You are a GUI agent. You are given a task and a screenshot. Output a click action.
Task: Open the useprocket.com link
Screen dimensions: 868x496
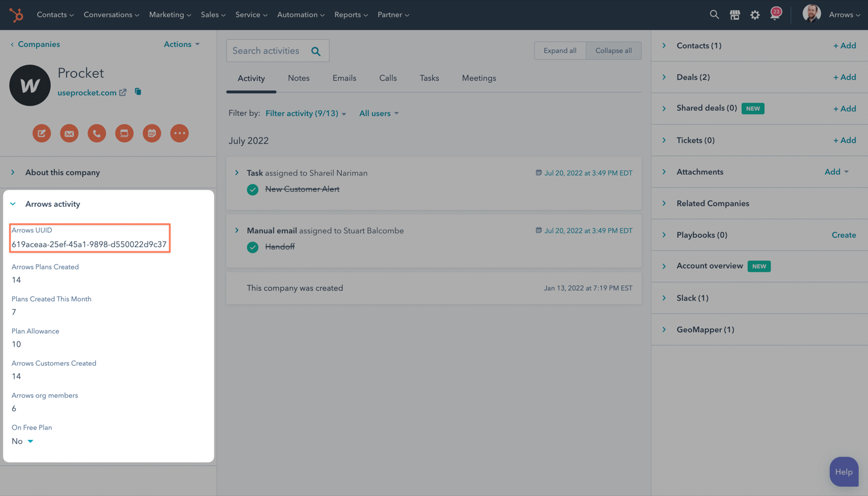click(x=87, y=92)
